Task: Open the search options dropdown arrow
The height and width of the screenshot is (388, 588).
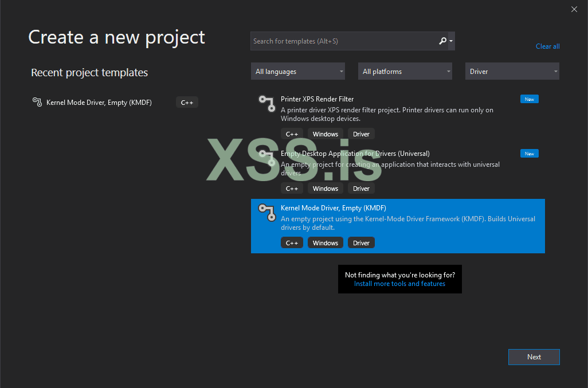Action: (x=451, y=41)
